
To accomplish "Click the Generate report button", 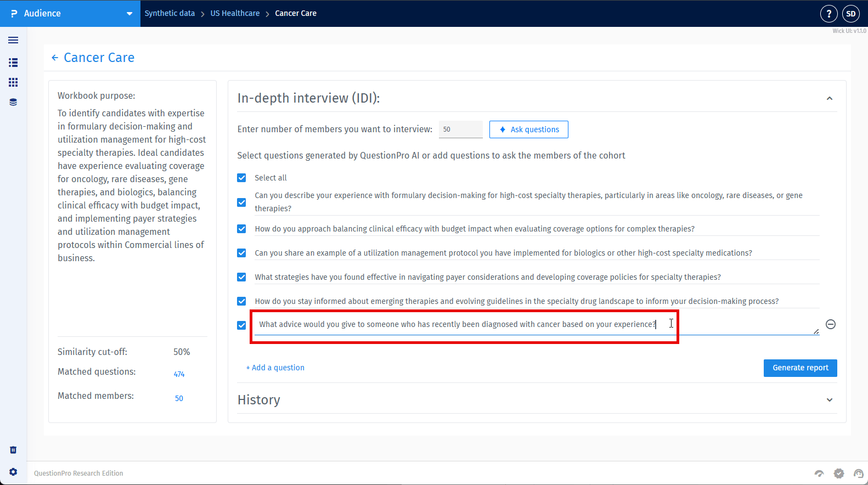I will (801, 368).
